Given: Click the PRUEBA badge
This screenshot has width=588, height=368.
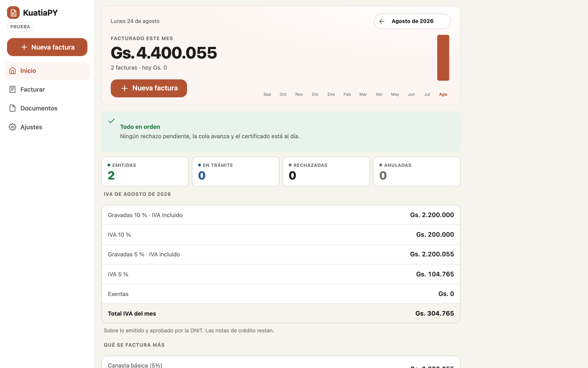Looking at the screenshot, I should pyautogui.click(x=20, y=27).
